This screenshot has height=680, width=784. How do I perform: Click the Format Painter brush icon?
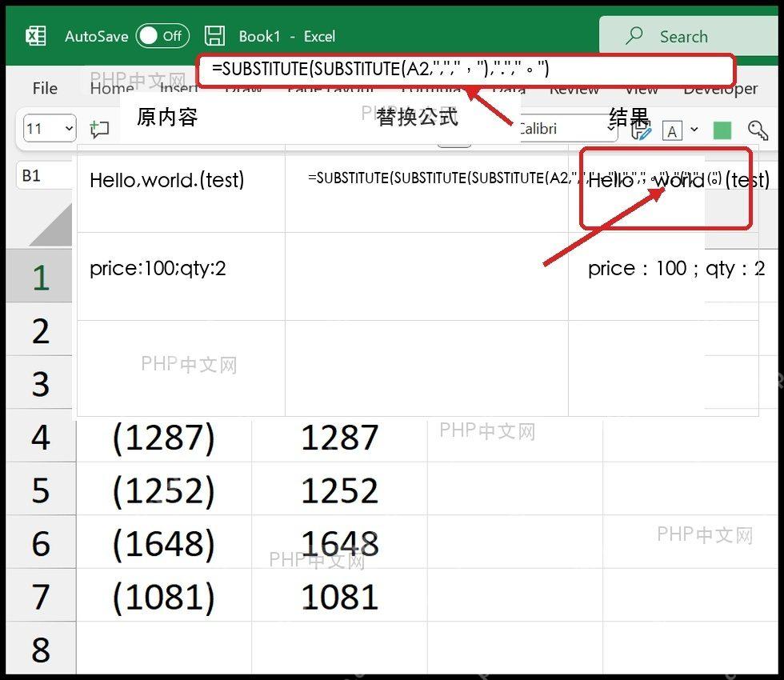pyautogui.click(x=642, y=130)
